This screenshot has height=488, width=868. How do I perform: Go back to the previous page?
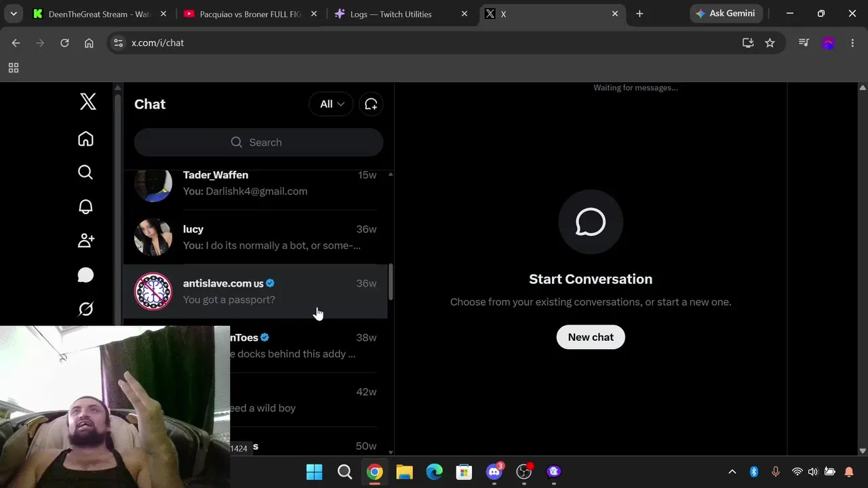point(16,43)
